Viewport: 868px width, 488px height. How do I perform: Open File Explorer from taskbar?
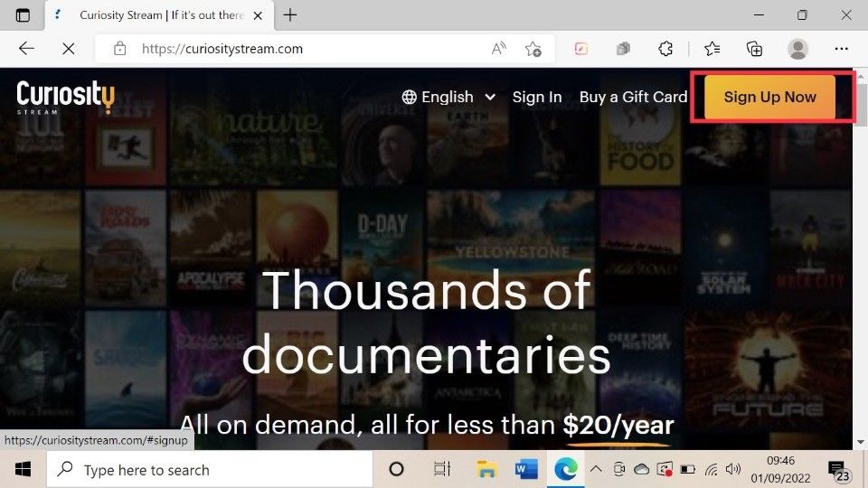[x=486, y=470]
